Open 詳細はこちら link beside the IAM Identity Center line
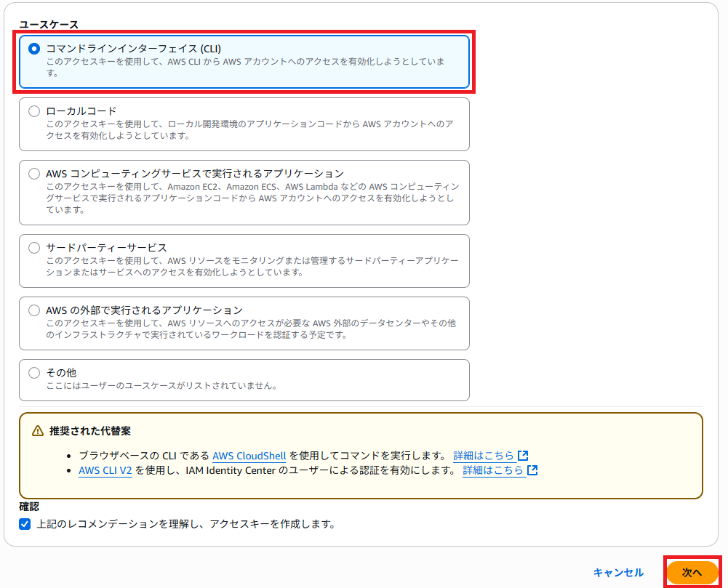The image size is (728, 588). click(492, 470)
